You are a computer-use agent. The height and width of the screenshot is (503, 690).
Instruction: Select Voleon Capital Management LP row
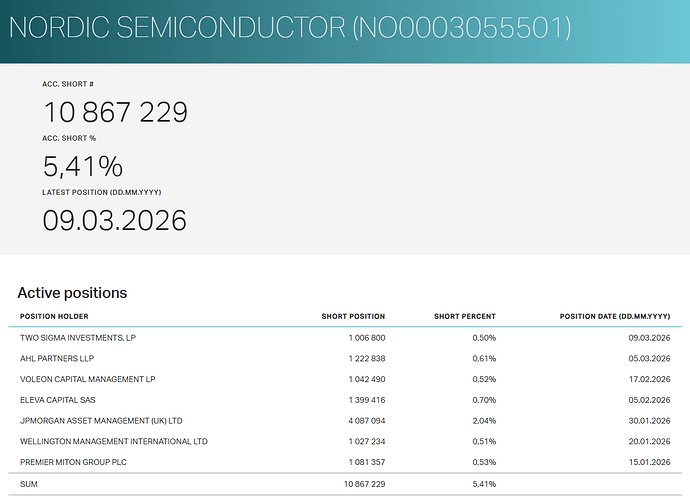(88, 379)
